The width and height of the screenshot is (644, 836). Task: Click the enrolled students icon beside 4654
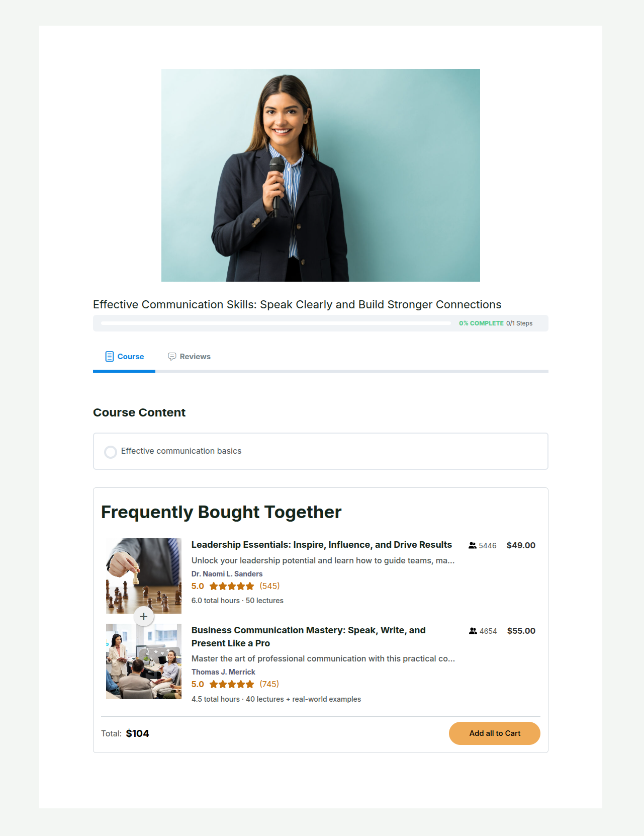[473, 631]
